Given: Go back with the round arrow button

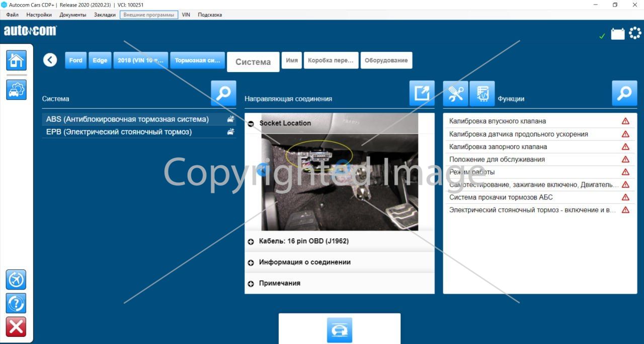Looking at the screenshot, I should [50, 60].
